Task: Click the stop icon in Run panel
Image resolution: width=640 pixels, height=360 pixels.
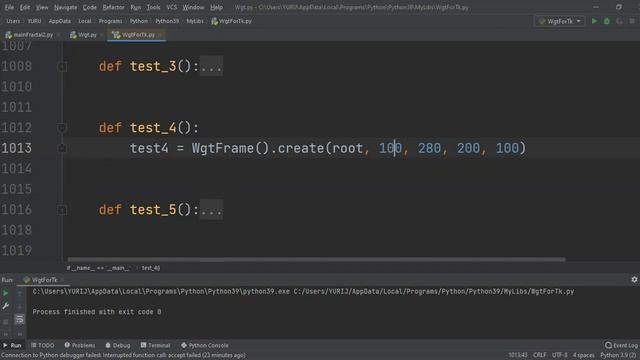Action: (x=6, y=322)
